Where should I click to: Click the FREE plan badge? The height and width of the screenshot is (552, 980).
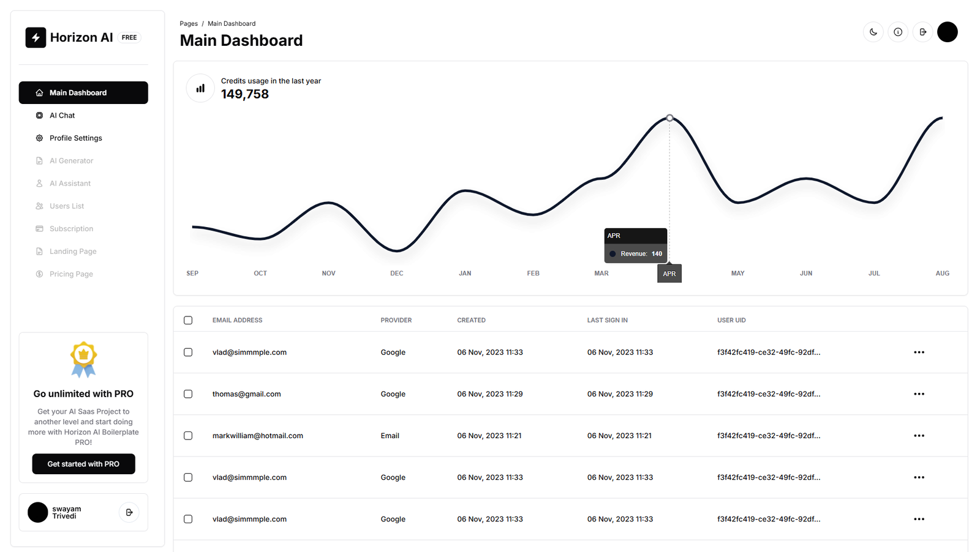tap(129, 37)
